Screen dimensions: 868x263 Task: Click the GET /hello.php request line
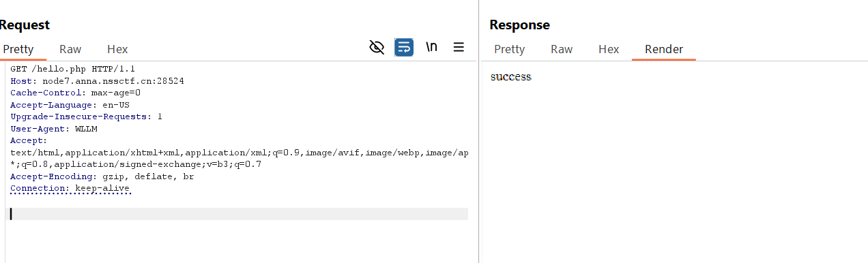coord(73,69)
